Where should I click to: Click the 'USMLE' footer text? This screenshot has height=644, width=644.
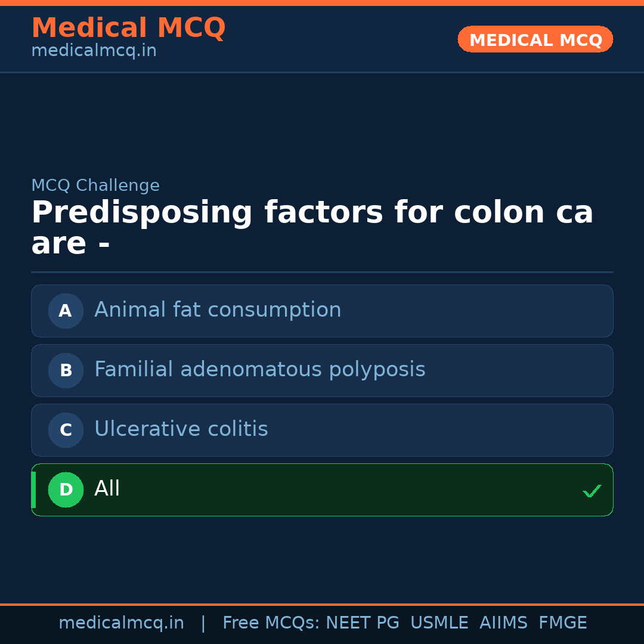point(439,623)
